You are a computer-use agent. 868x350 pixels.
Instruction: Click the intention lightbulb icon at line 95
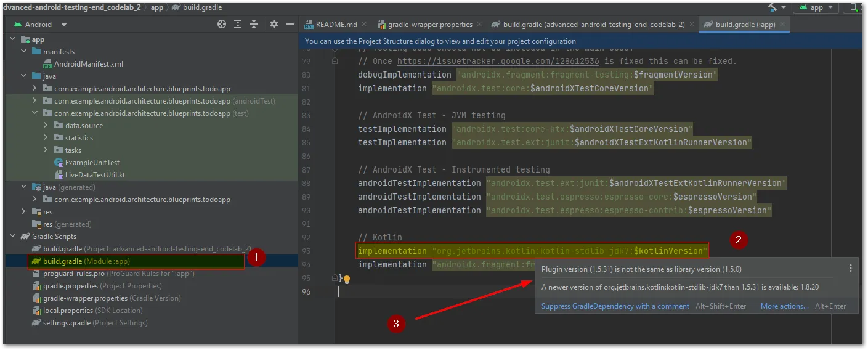347,279
